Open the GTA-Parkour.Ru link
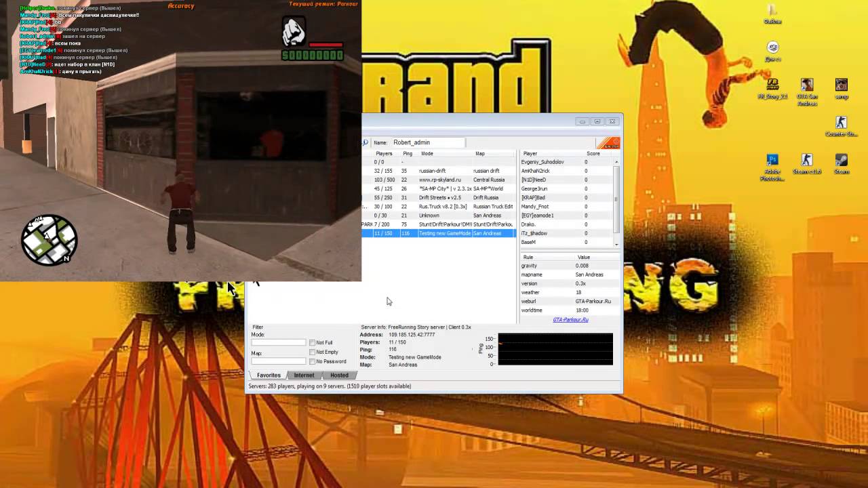 coord(570,320)
